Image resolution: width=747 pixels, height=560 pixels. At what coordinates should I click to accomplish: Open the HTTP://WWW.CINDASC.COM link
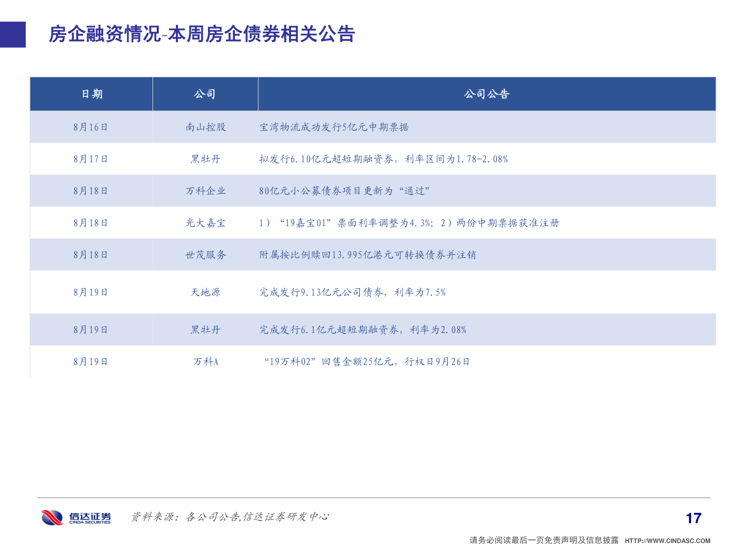(x=668, y=541)
